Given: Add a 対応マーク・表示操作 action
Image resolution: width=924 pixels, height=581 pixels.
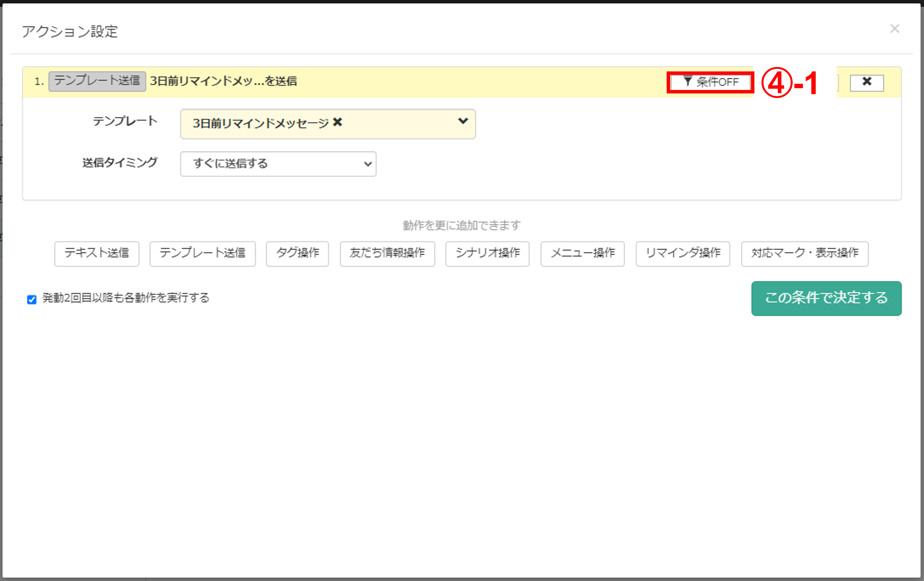Looking at the screenshot, I should coord(805,254).
